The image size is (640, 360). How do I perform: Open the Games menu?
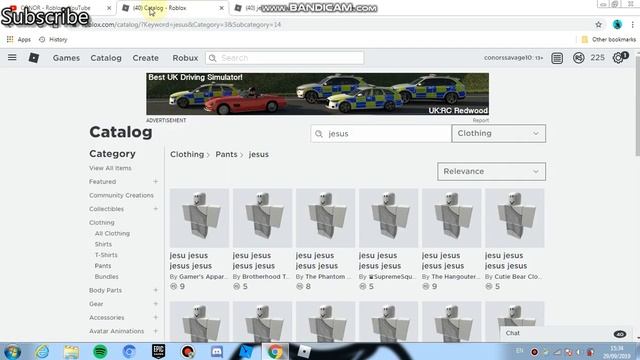click(x=66, y=58)
